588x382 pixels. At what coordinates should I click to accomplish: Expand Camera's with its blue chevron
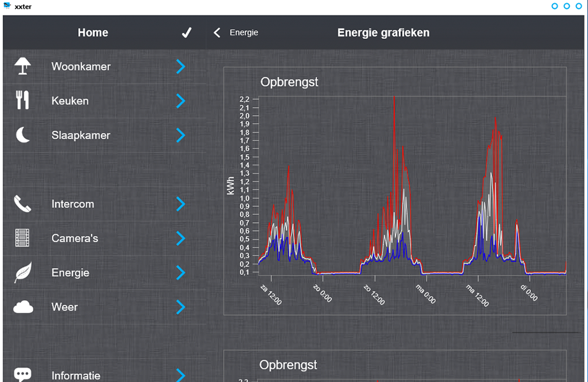[x=181, y=238]
